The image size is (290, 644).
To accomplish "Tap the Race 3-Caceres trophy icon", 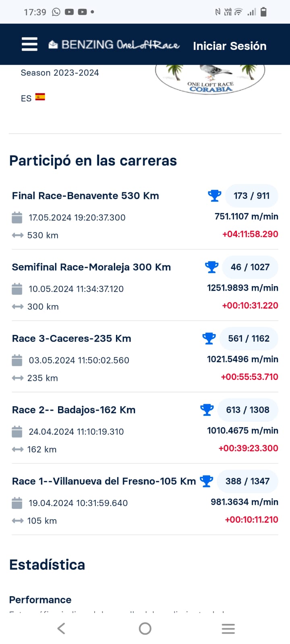I will 209,339.
